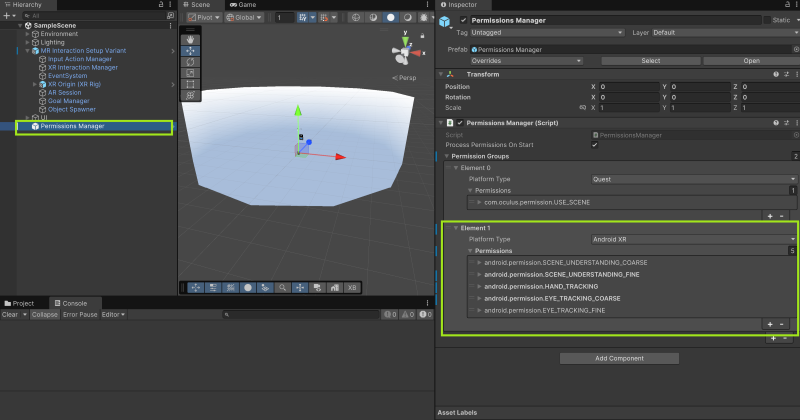Screen dimensions: 800x420
Task: Click the scale constrain proportions link icon
Action: pyautogui.click(x=582, y=106)
